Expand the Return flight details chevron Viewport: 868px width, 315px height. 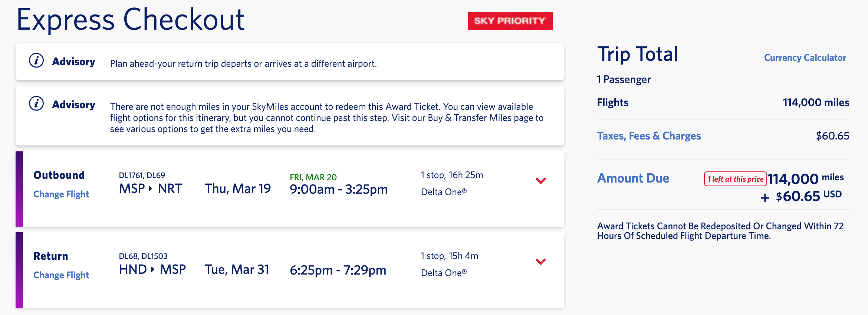[540, 262]
